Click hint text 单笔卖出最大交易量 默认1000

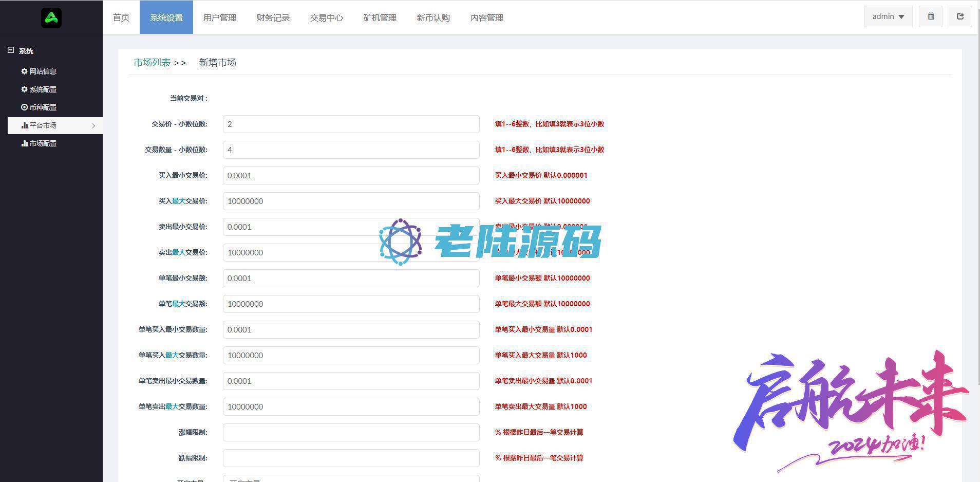coord(541,406)
